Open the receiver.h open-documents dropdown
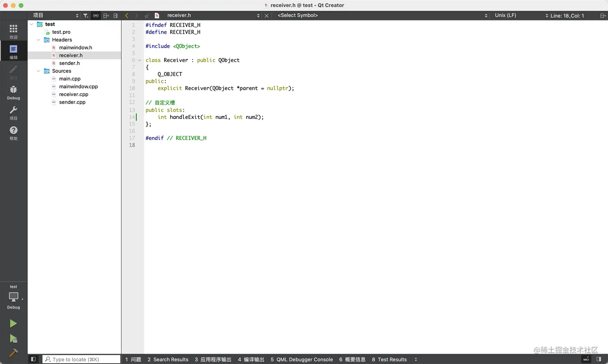 (x=213, y=15)
